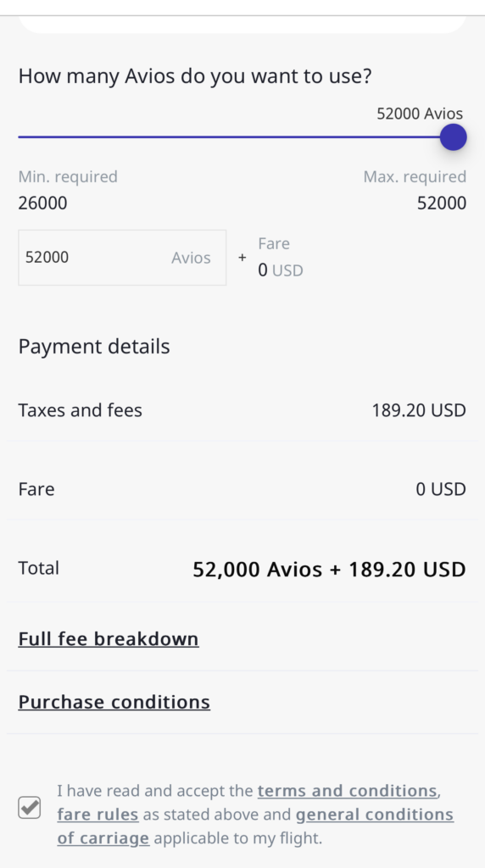Open the fare rules link
Screen dimensions: 485x868
pyautogui.click(x=98, y=815)
